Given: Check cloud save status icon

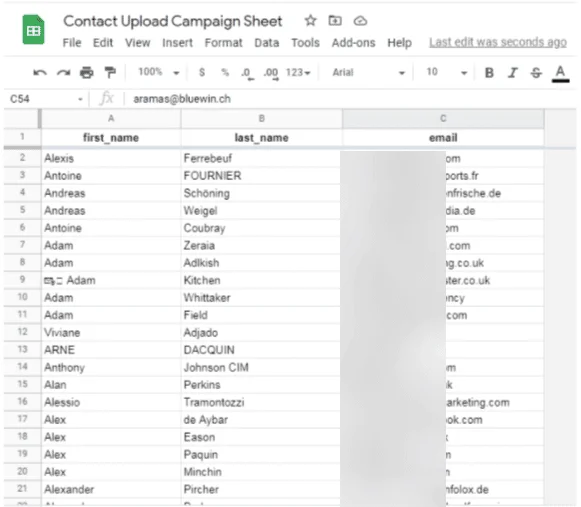Looking at the screenshot, I should (360, 21).
